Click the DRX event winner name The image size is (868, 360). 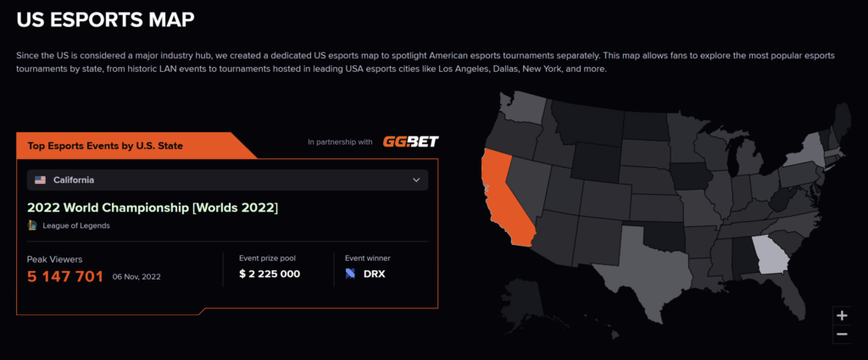click(x=374, y=274)
